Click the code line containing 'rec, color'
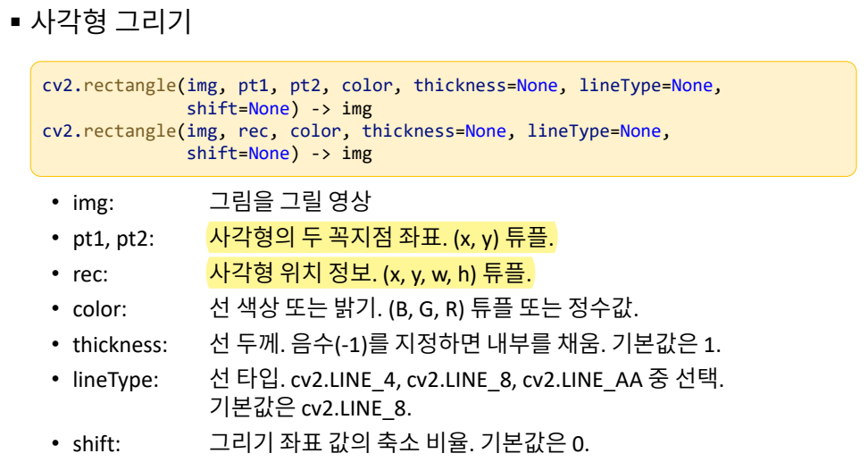 356,131
